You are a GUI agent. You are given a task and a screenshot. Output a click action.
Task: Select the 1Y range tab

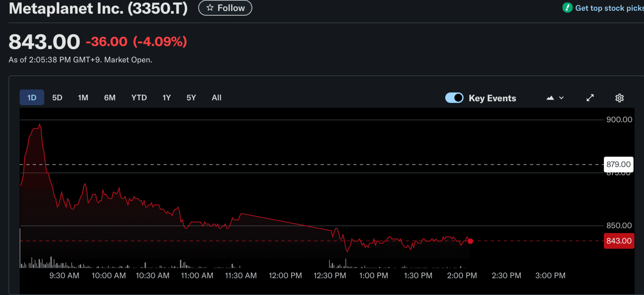pos(166,97)
